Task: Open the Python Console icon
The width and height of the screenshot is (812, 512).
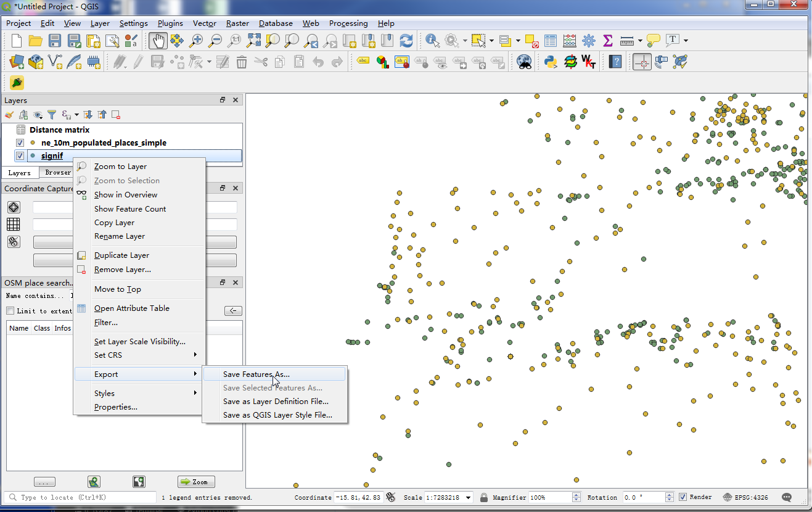Action: [x=551, y=62]
